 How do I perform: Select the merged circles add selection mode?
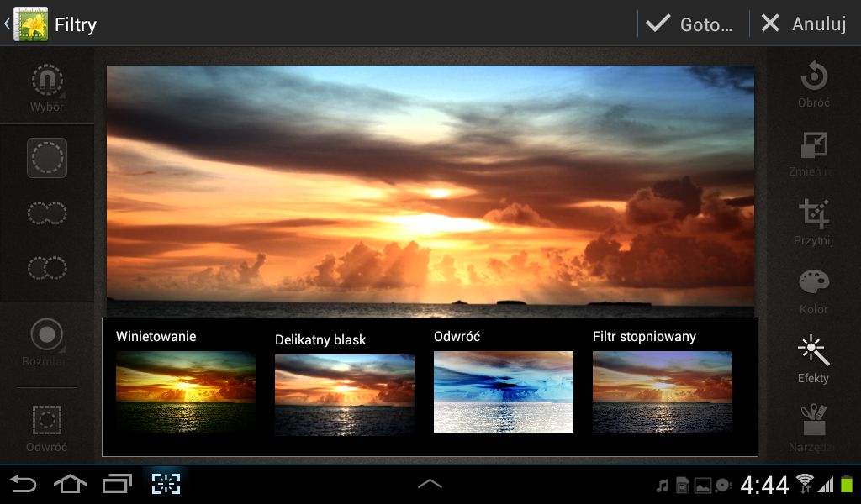(x=47, y=213)
